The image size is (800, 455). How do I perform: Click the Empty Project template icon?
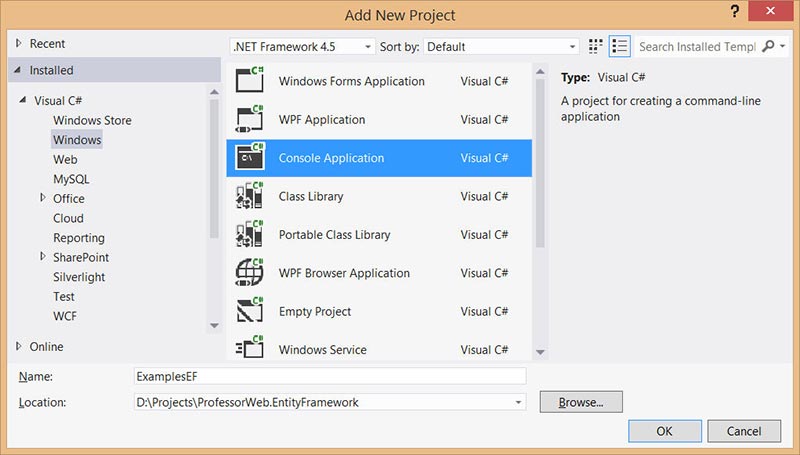click(x=249, y=311)
